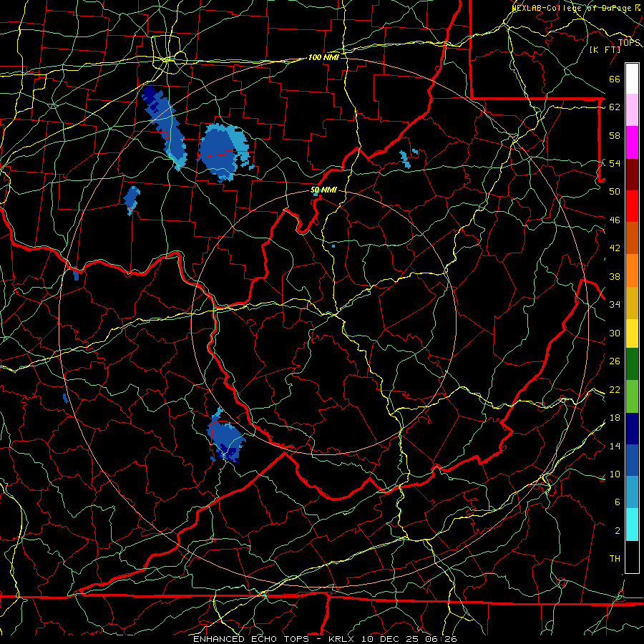Click the "10 DEC 25 06:26" timestamp
This screenshot has height=644, width=644.
(409, 639)
